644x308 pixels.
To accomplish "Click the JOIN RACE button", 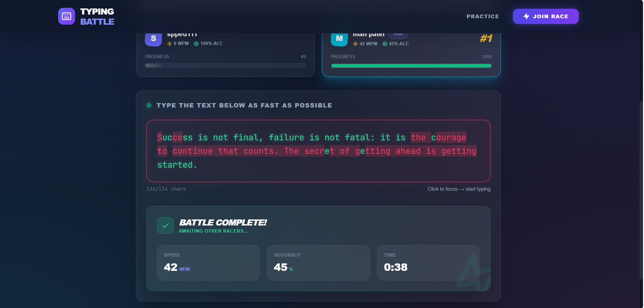I will pyautogui.click(x=546, y=16).
